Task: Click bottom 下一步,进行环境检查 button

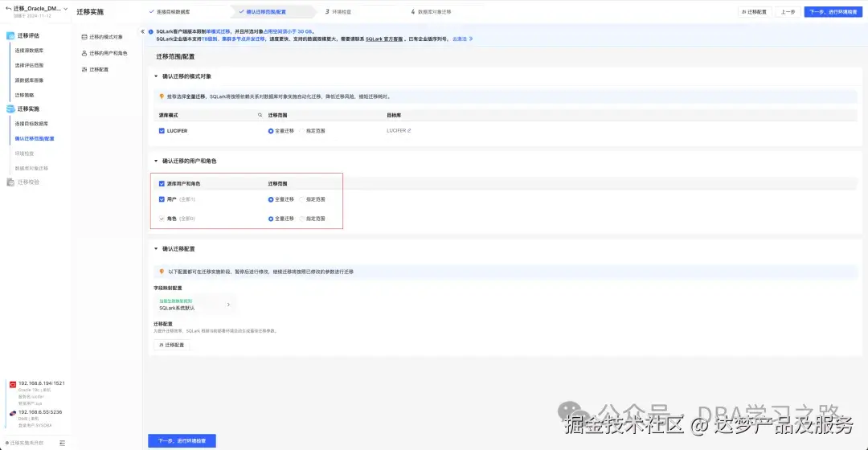Action: [182, 440]
